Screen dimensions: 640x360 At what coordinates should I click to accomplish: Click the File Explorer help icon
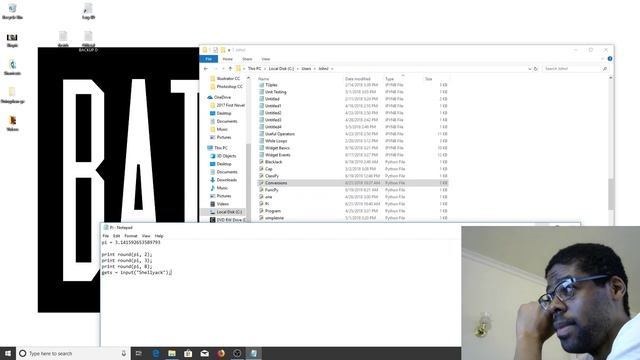click(609, 59)
